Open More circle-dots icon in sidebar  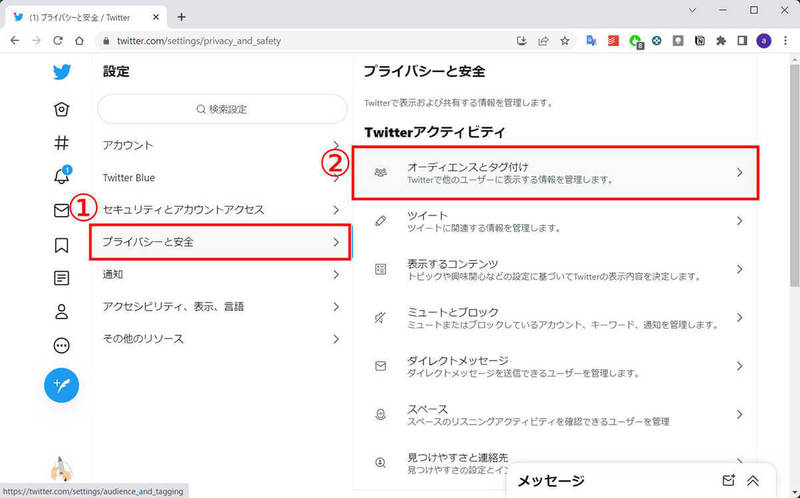coord(62,345)
